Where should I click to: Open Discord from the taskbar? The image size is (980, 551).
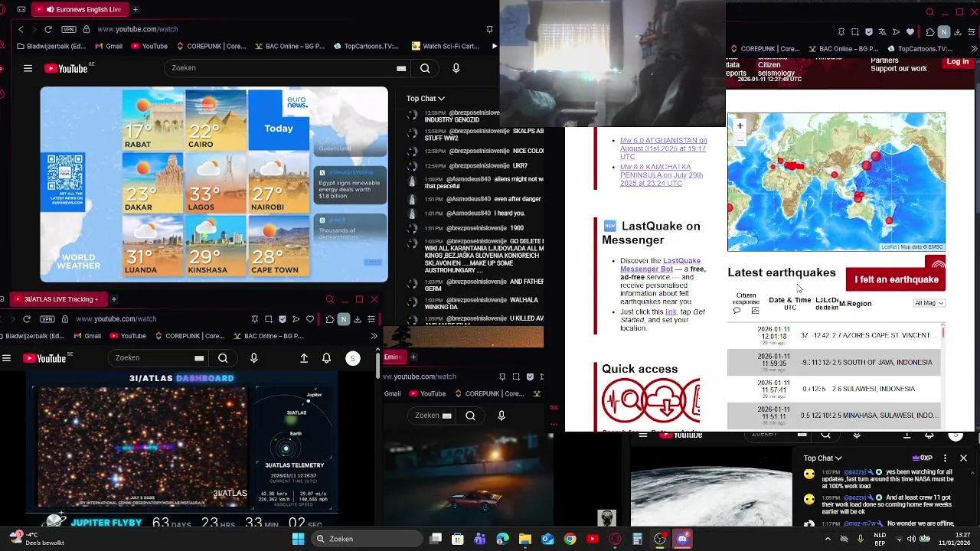point(682,539)
